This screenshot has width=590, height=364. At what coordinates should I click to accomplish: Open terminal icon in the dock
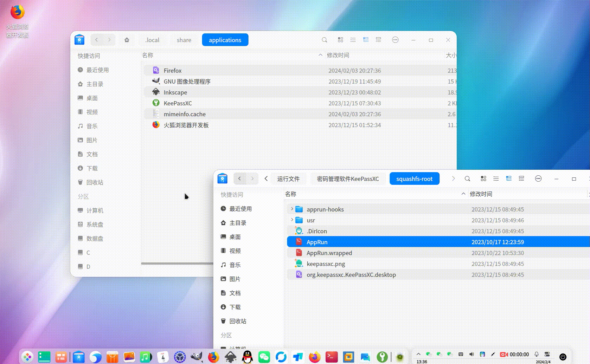[x=332, y=357]
